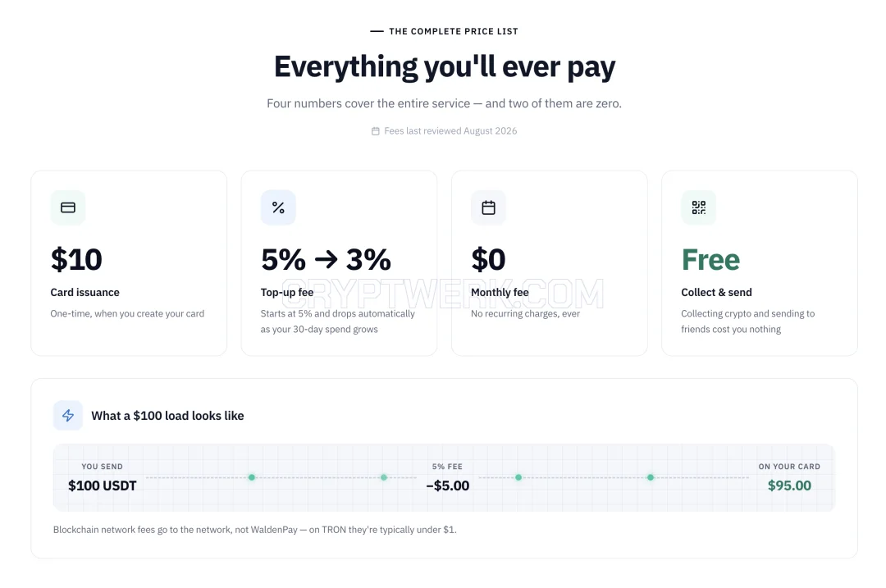Click the −$5.00 fee amount
The image size is (886, 588).
pyautogui.click(x=448, y=485)
